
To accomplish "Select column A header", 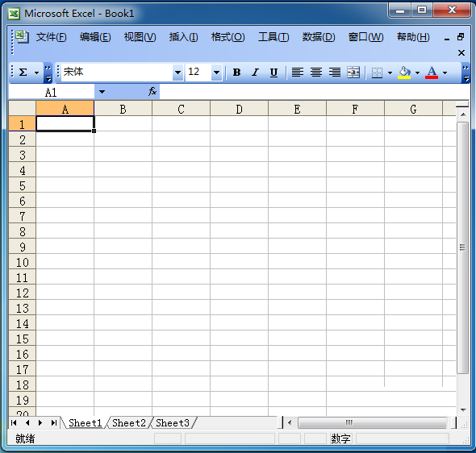I will [x=65, y=109].
